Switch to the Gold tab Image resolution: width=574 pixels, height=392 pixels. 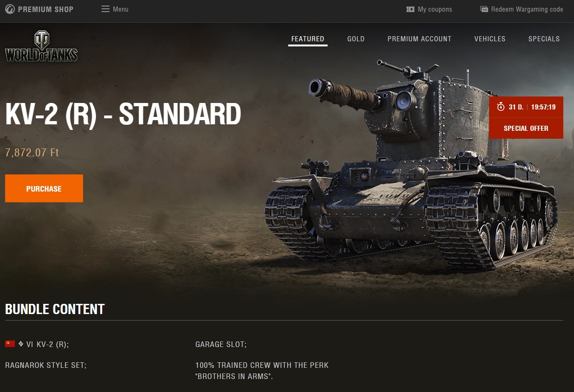pos(356,39)
